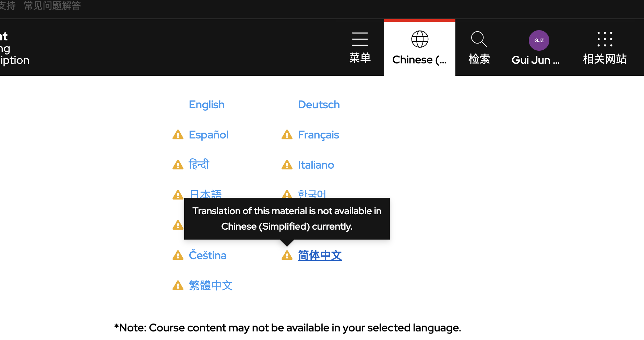Click the 菜单 menu label
This screenshot has width=644, height=340.
point(360,58)
